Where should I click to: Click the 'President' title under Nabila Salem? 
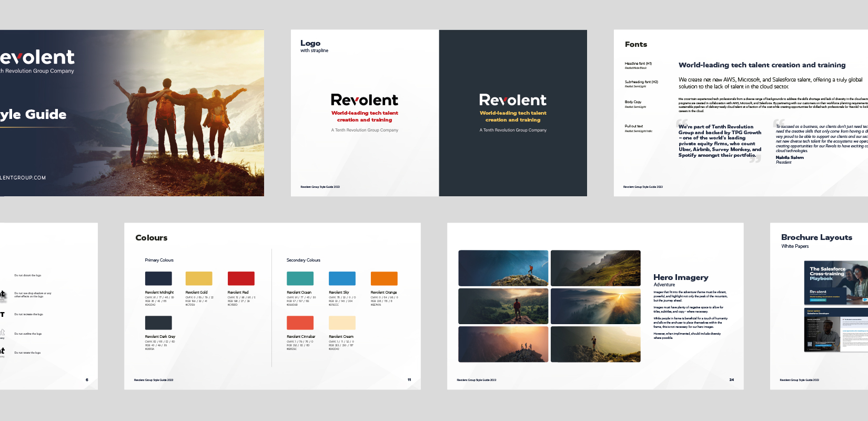click(x=783, y=162)
